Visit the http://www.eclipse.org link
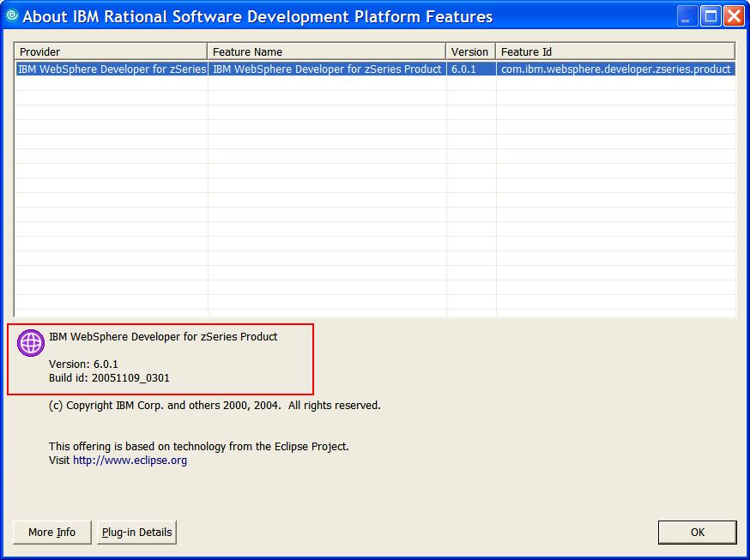This screenshot has height=560, width=750. point(130,461)
